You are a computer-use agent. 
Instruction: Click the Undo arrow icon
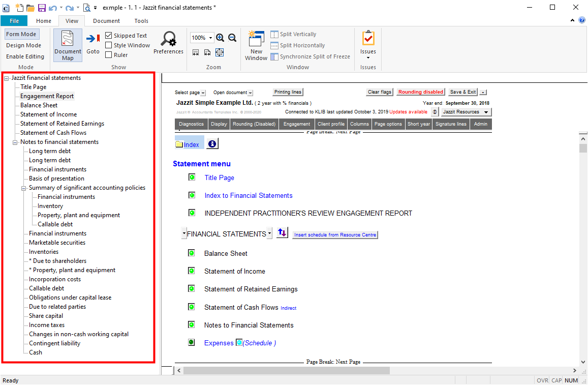[x=52, y=8]
